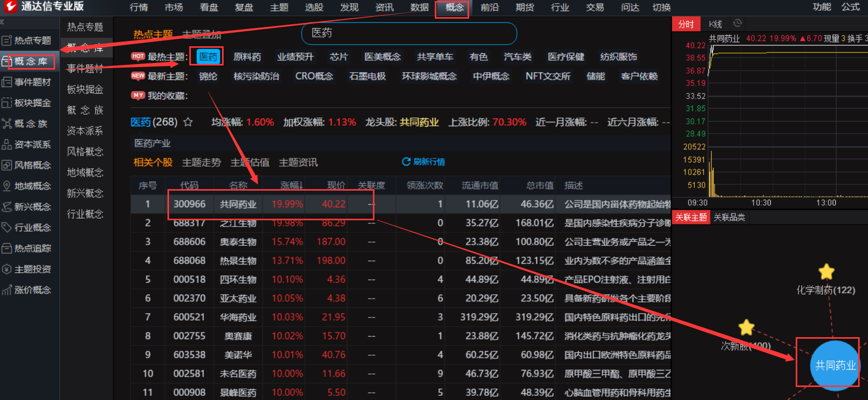Select the 关联主题 tab
This screenshot has width=868, height=400.
click(691, 217)
